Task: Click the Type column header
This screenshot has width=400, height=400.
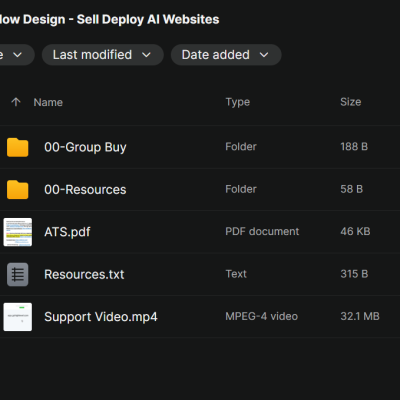Action: (238, 102)
